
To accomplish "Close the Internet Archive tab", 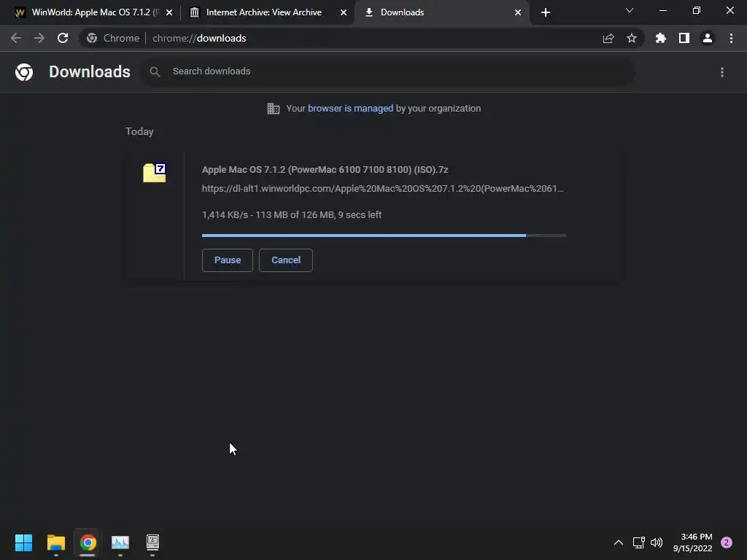I will coord(344,12).
